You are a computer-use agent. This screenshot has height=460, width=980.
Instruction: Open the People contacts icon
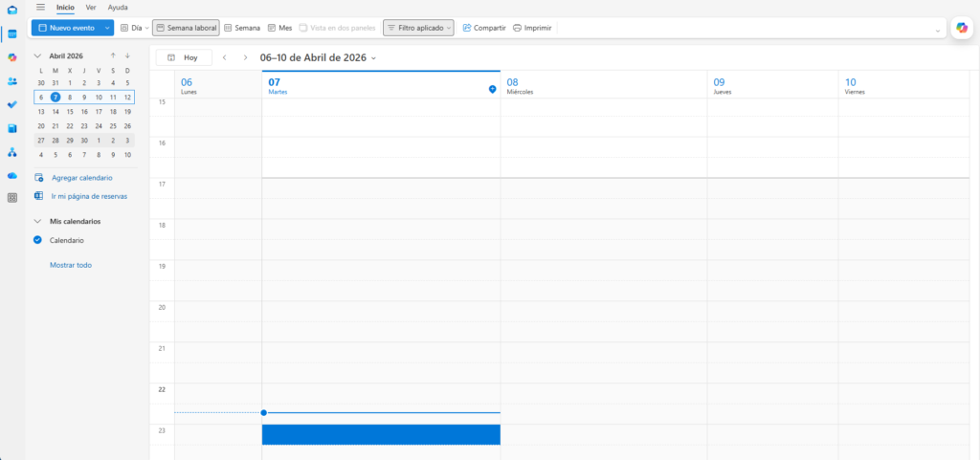[x=11, y=80]
